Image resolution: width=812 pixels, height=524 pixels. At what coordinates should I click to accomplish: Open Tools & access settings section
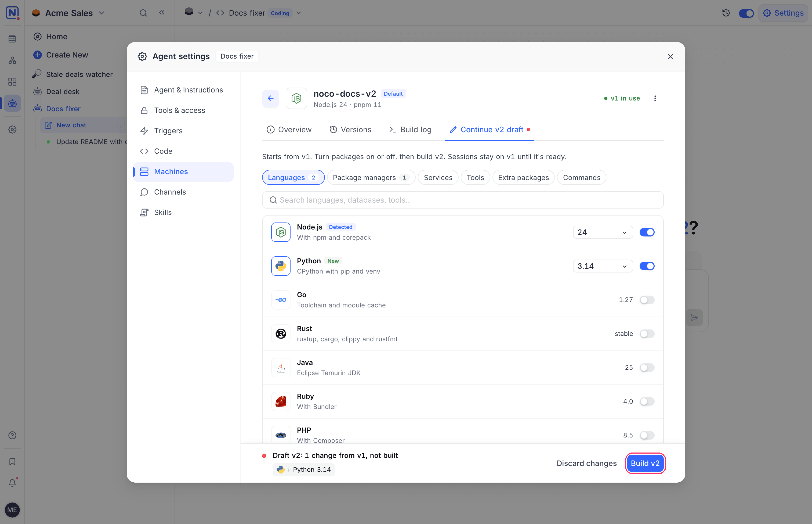tap(183, 110)
